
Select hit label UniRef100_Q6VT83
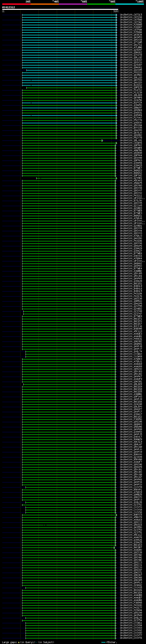click(x=131, y=80)
